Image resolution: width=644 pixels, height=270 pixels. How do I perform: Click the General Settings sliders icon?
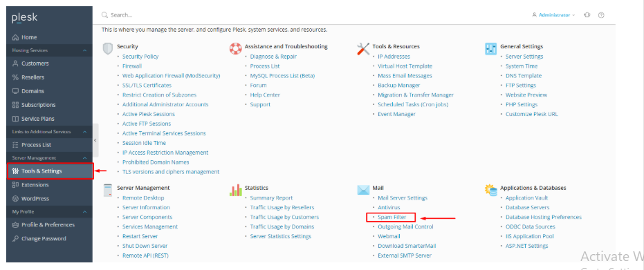point(491,49)
